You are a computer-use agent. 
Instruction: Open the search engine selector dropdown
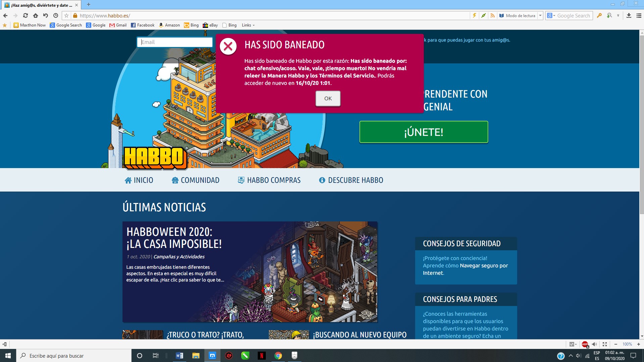coord(551,15)
